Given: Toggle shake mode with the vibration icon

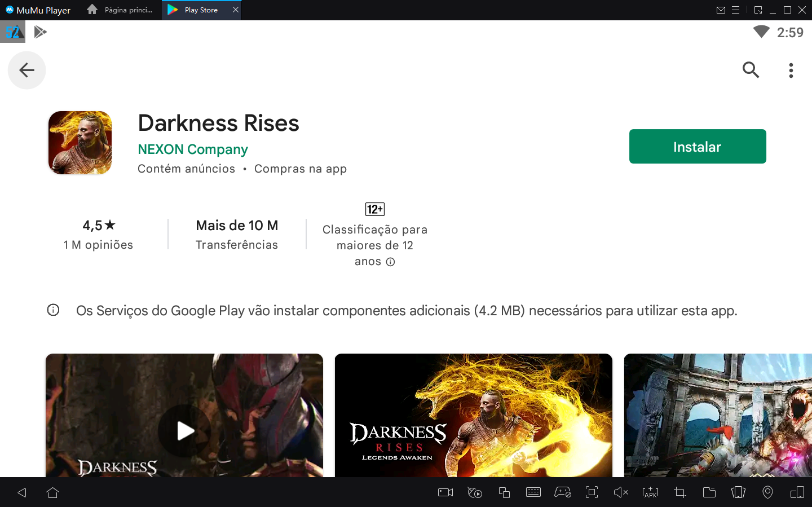Looking at the screenshot, I should tap(738, 492).
